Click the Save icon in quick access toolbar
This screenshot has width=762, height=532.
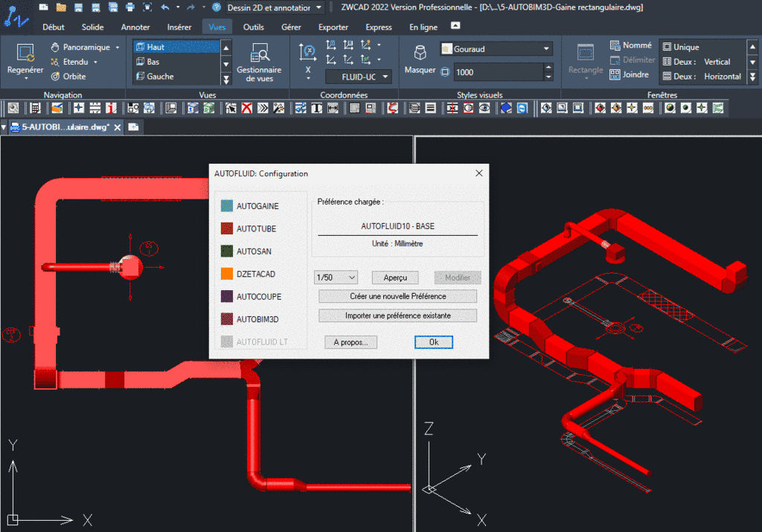(78, 7)
